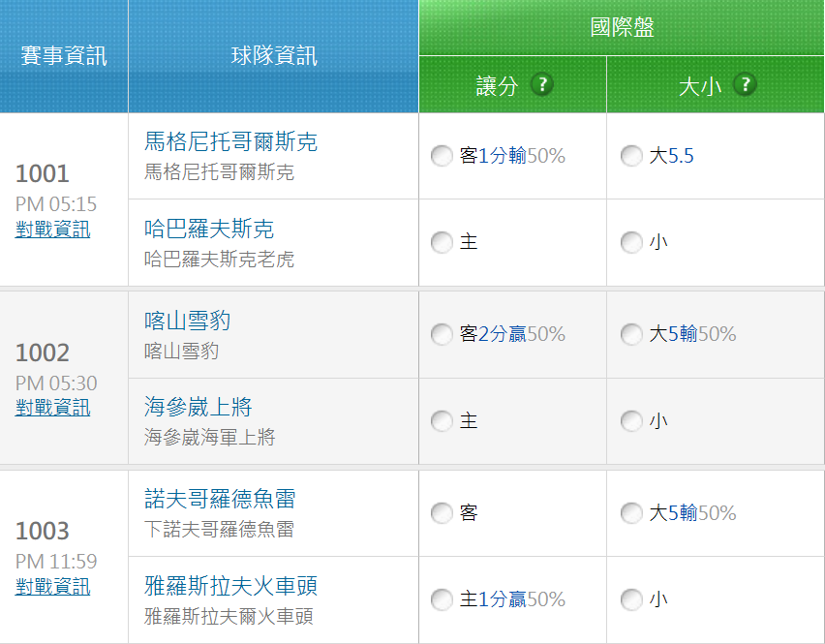The width and height of the screenshot is (825, 644).
Task: Pick 大5輸50% radio for match 1003
Action: (x=631, y=513)
